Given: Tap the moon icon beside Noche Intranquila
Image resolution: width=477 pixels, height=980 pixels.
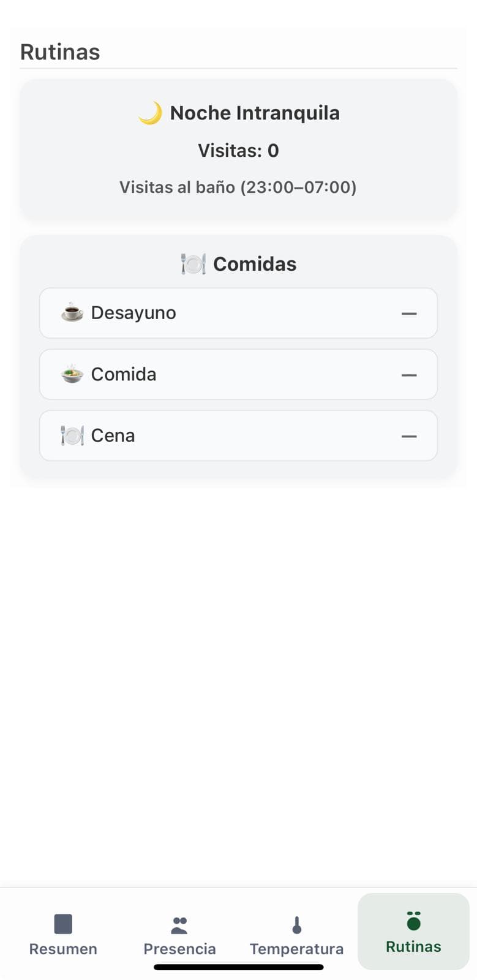Looking at the screenshot, I should coord(150,113).
